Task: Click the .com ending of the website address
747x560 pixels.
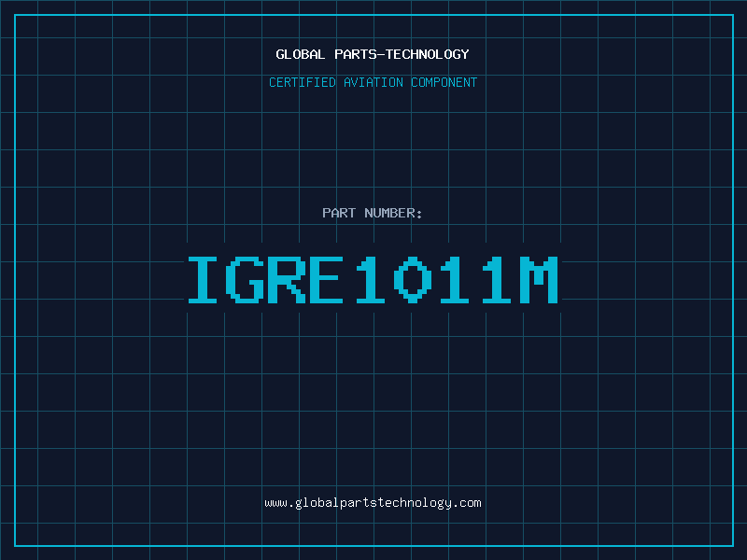Action: (x=467, y=503)
